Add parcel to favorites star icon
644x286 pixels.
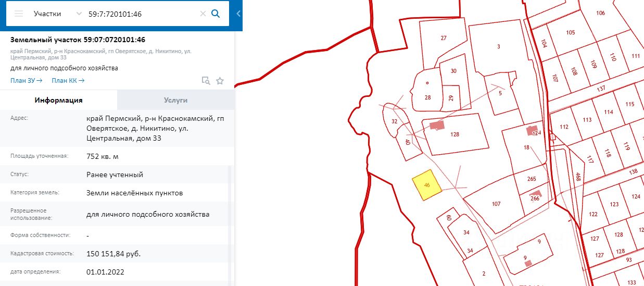pos(220,81)
